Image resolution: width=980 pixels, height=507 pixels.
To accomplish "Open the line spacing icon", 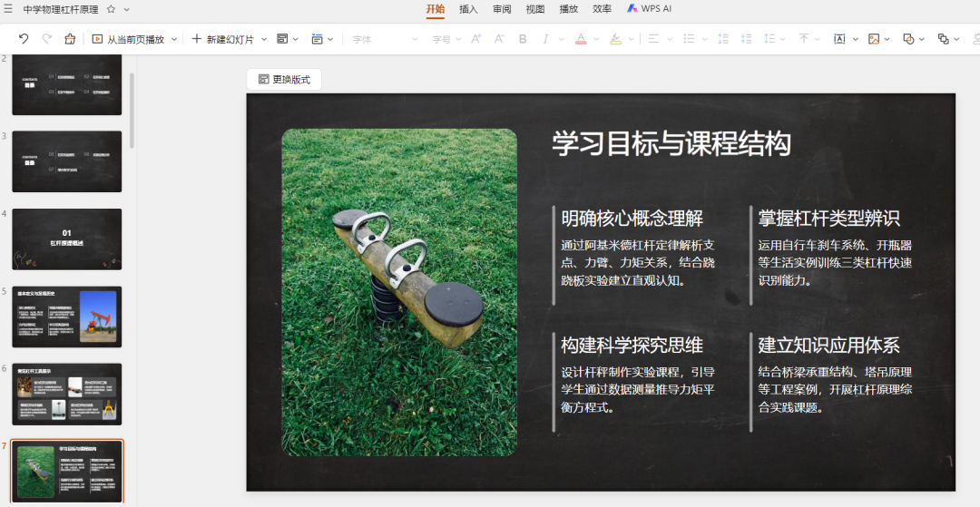I will coord(769,39).
